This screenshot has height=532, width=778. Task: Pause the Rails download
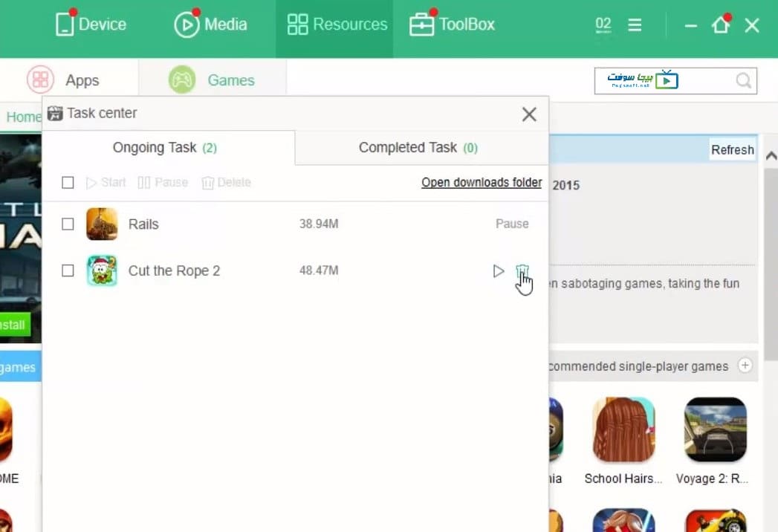pyautogui.click(x=512, y=224)
